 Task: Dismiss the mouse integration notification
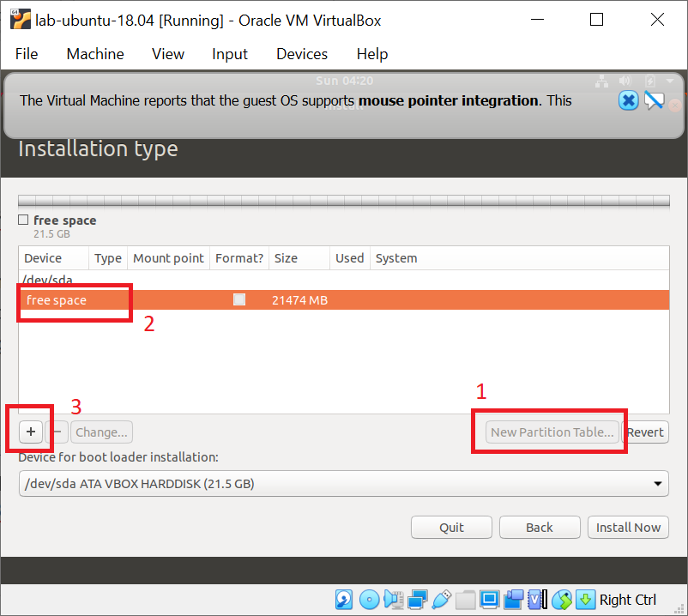coord(628,100)
